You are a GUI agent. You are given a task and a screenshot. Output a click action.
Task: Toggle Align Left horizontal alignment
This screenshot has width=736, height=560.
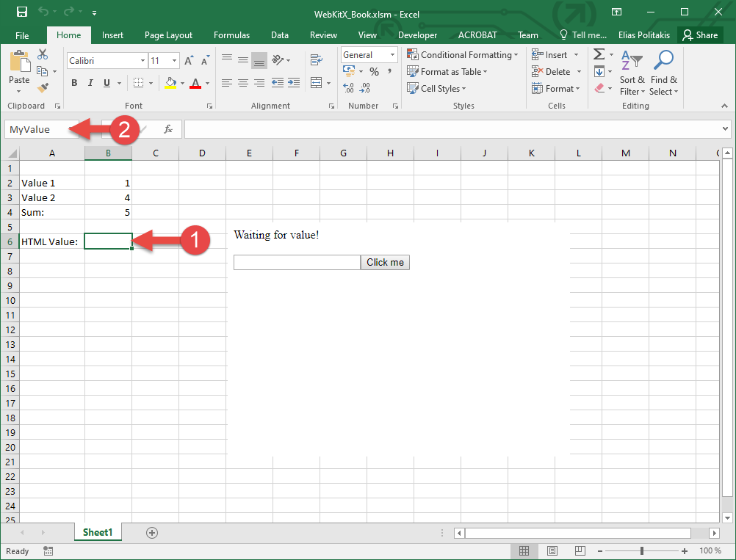pos(227,83)
